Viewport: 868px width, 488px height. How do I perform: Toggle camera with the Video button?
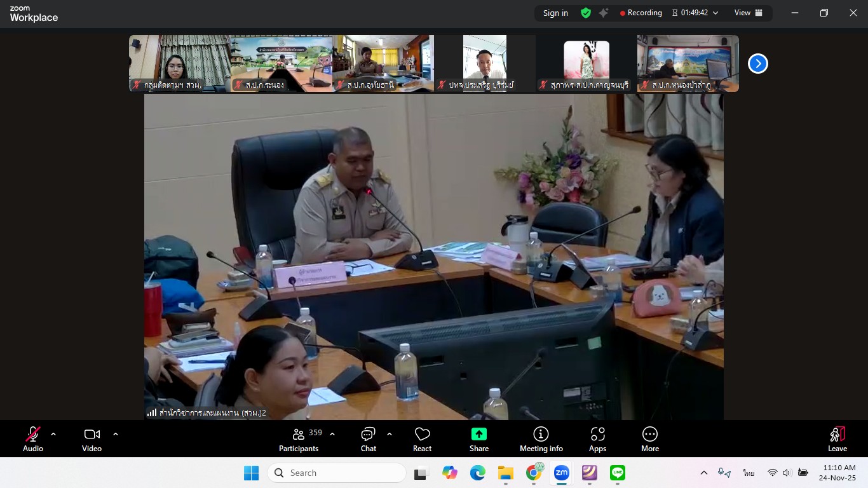pos(92,438)
